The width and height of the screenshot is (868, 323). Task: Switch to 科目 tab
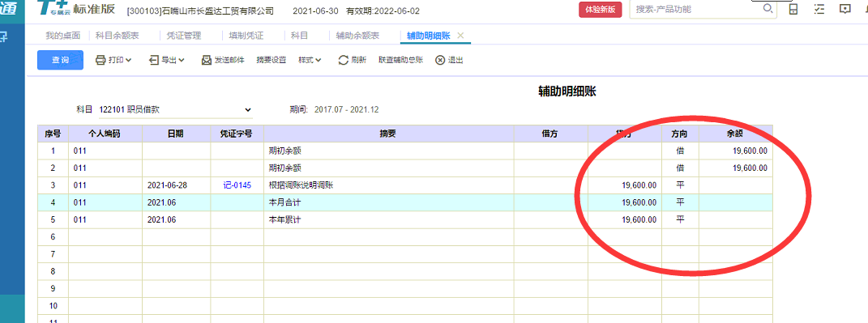click(x=300, y=36)
